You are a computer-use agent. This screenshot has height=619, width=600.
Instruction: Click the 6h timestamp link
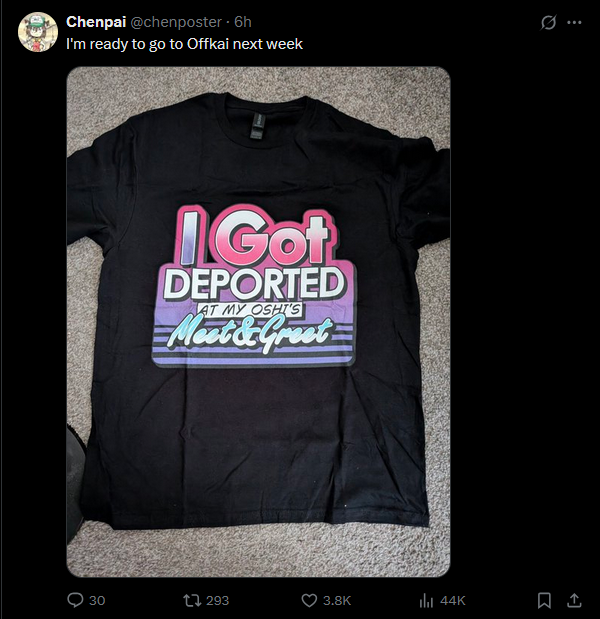243,22
